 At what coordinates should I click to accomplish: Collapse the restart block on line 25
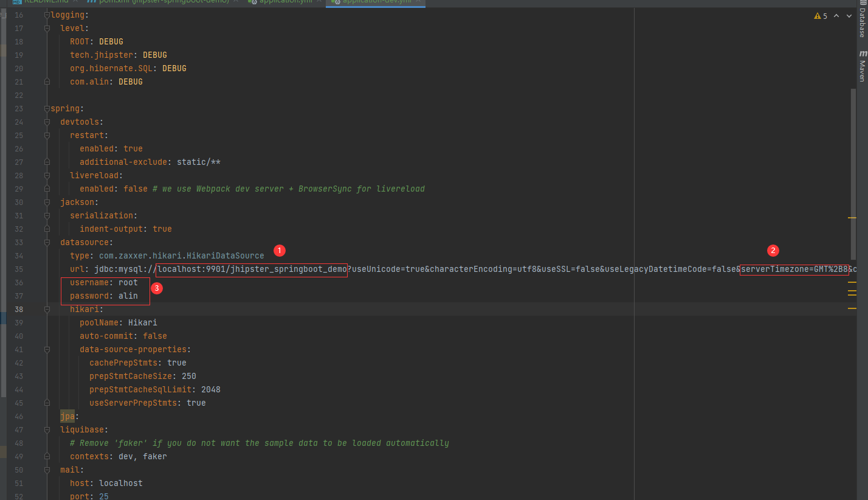[x=47, y=135]
